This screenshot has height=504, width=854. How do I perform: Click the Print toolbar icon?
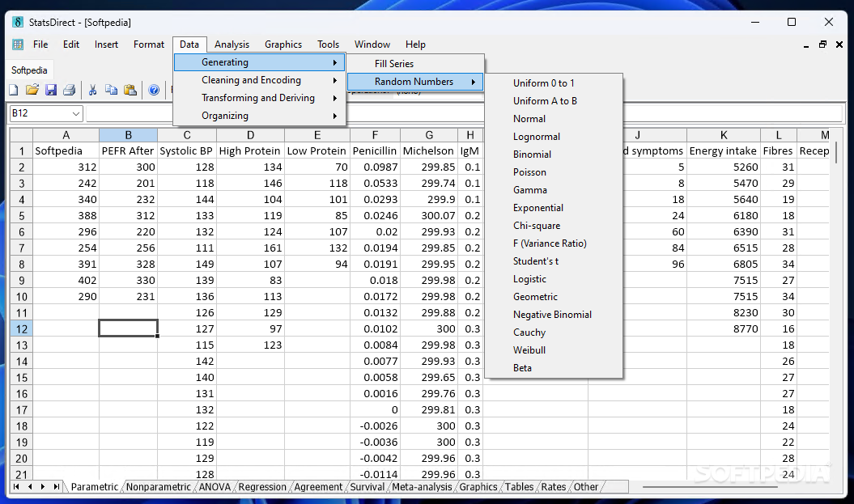click(69, 90)
